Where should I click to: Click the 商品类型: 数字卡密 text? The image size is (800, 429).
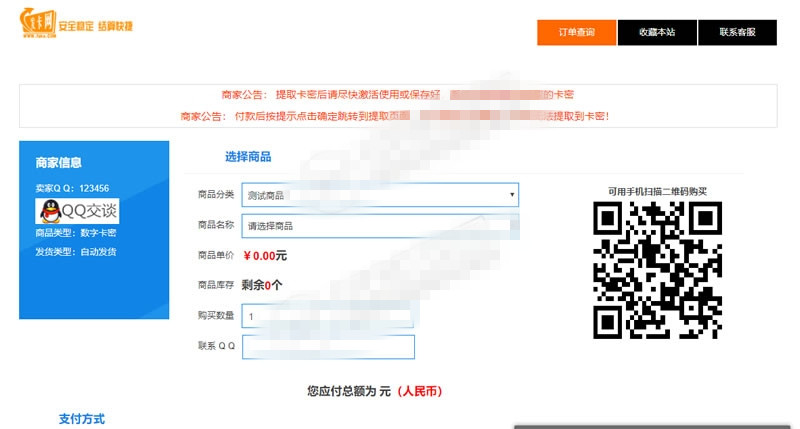(76, 233)
